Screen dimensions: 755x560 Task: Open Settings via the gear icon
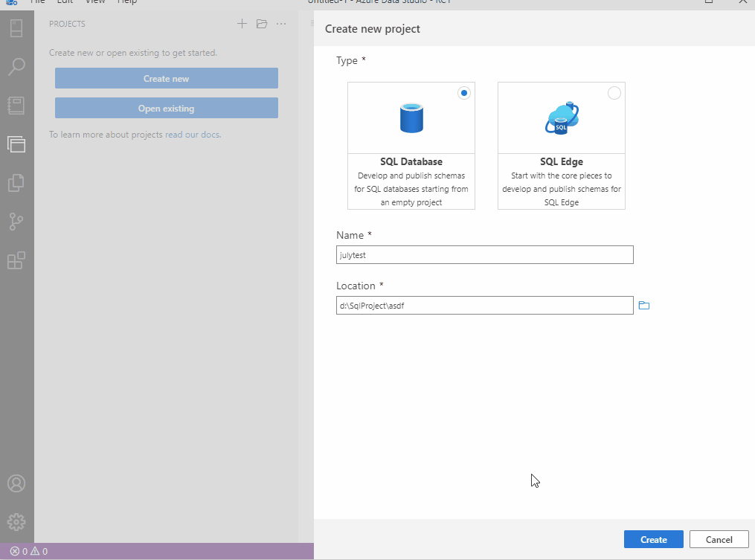pos(16,521)
